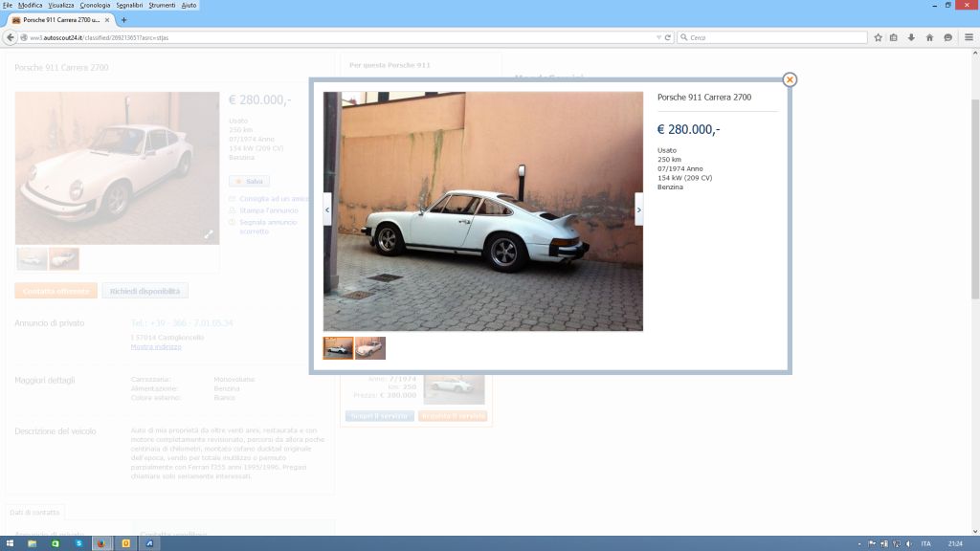
Task: Open the Strumenti menu
Action: click(x=162, y=5)
